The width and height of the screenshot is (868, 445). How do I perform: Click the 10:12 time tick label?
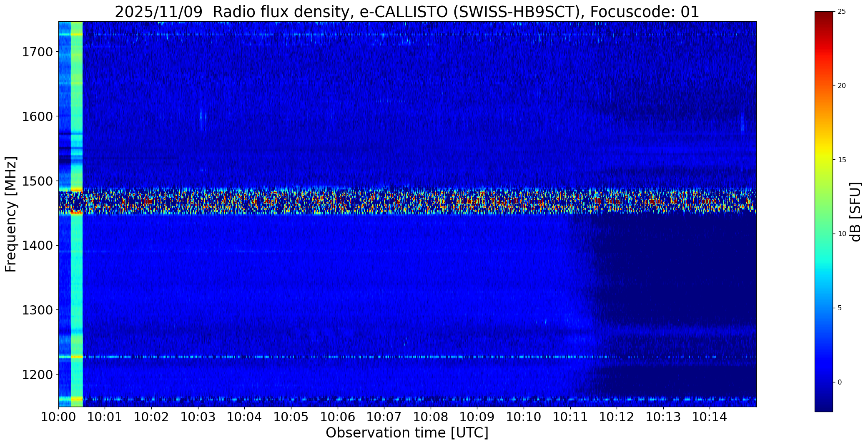[x=617, y=417]
